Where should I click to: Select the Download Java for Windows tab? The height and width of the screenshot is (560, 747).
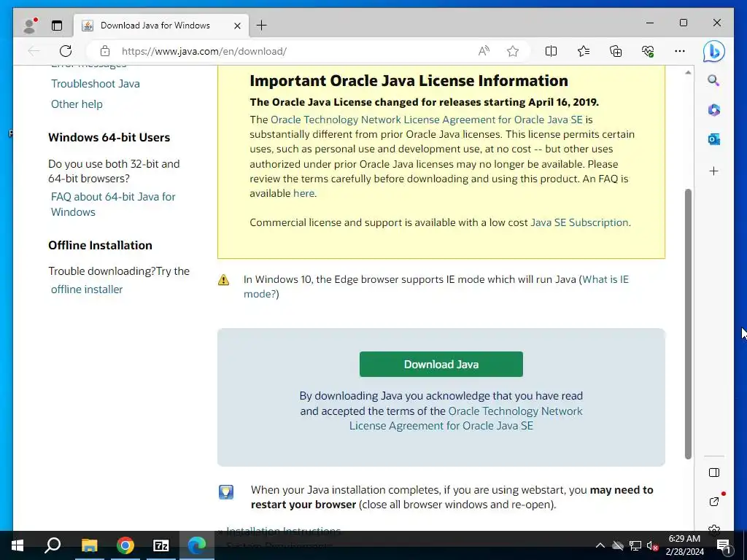point(161,26)
